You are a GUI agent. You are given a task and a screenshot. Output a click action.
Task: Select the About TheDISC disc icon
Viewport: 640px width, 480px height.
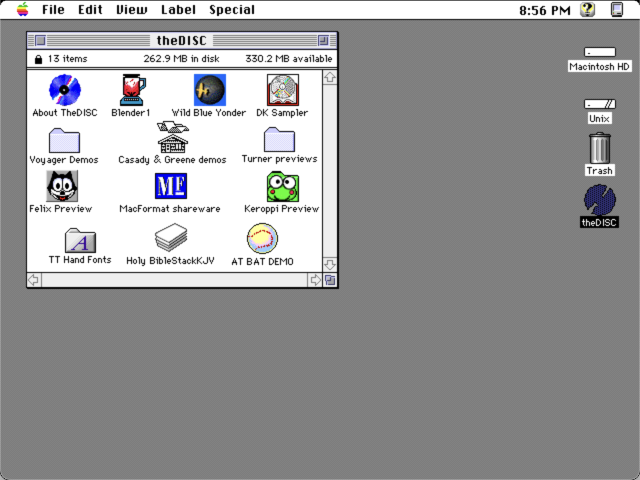click(64, 90)
